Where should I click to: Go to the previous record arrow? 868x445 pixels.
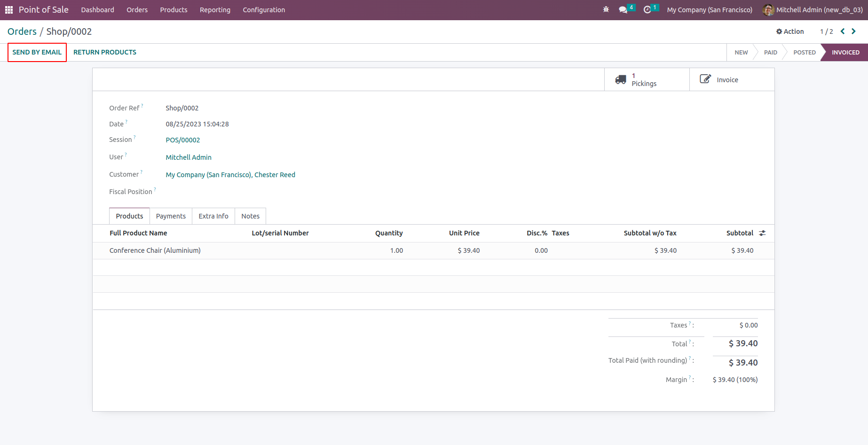[x=843, y=31]
